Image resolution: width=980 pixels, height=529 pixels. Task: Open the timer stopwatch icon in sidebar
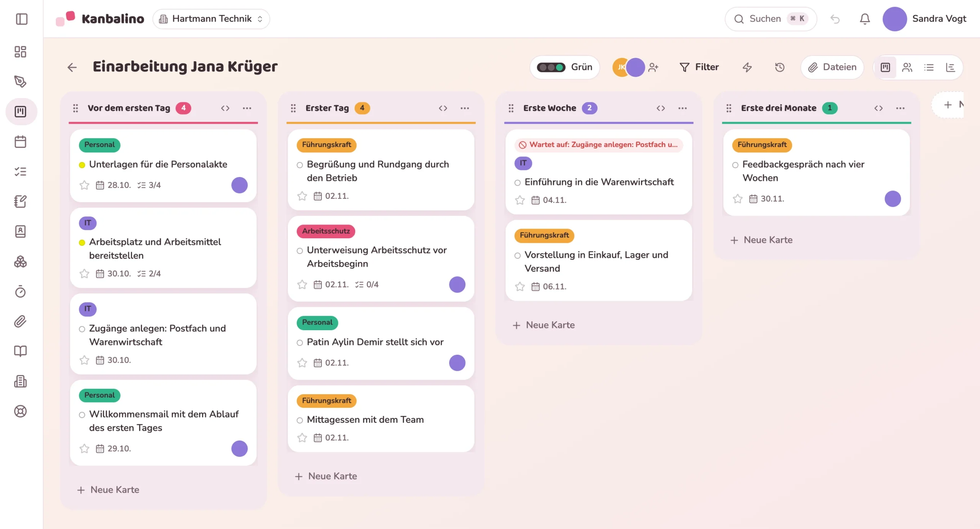(20, 292)
